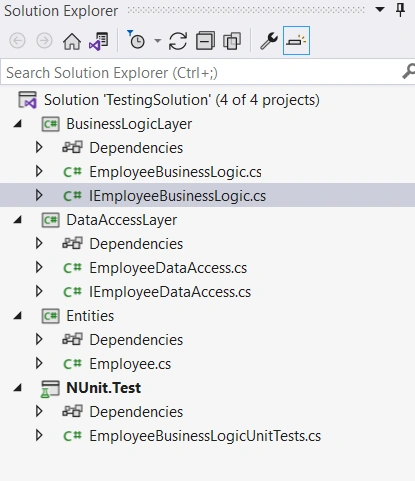Click Dependencies icon under NUnit.Test
This screenshot has height=481, width=415.
pos(72,411)
